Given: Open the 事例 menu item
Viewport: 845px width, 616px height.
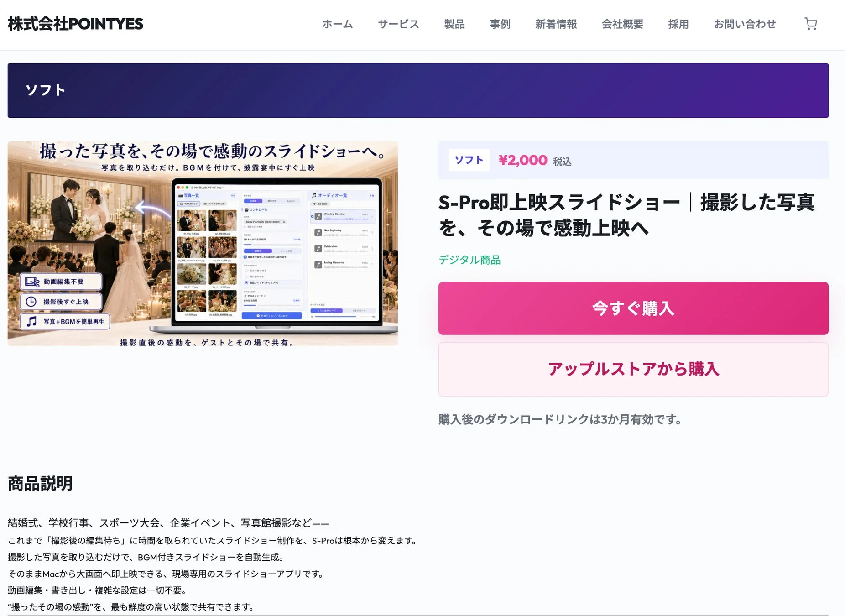Looking at the screenshot, I should [500, 24].
